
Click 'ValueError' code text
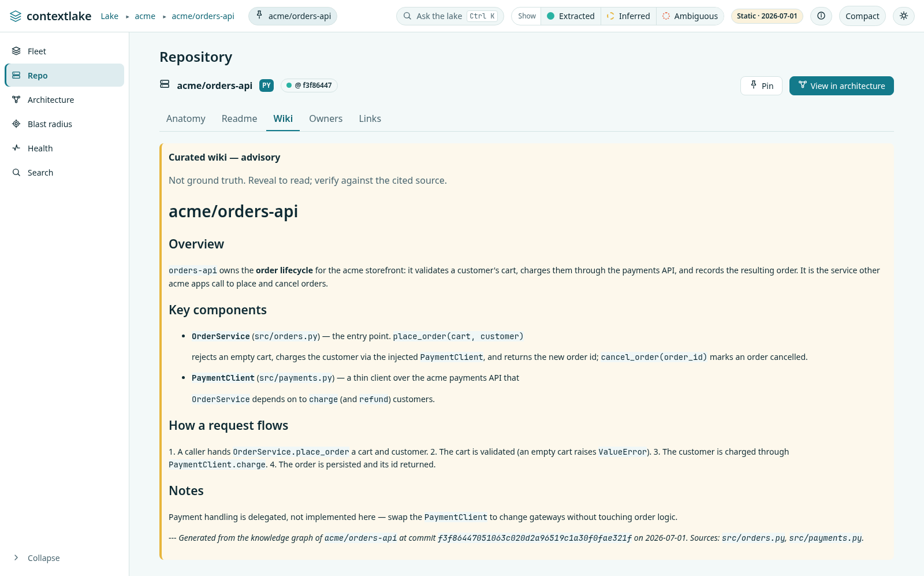[x=623, y=452]
